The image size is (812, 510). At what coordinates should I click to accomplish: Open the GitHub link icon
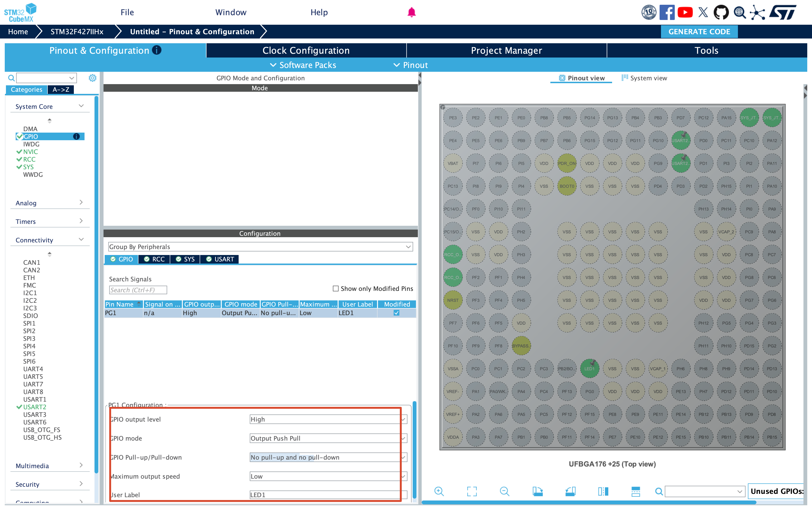click(721, 13)
